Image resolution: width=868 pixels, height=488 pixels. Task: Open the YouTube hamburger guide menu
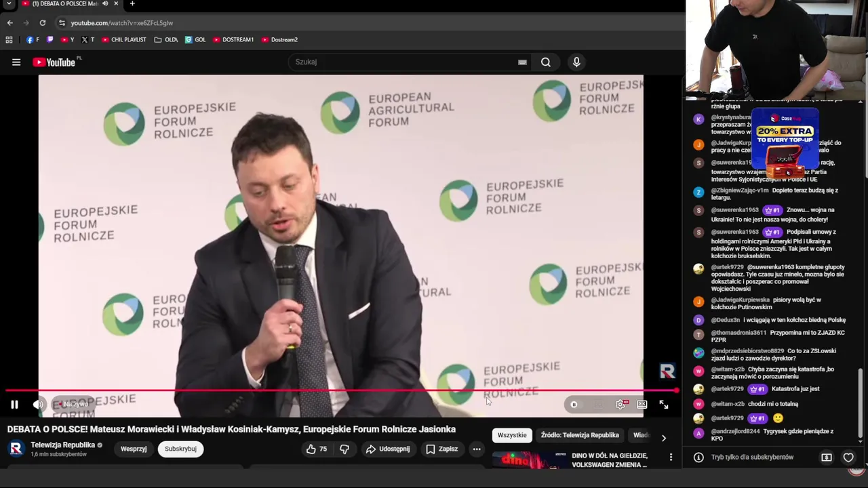click(16, 62)
